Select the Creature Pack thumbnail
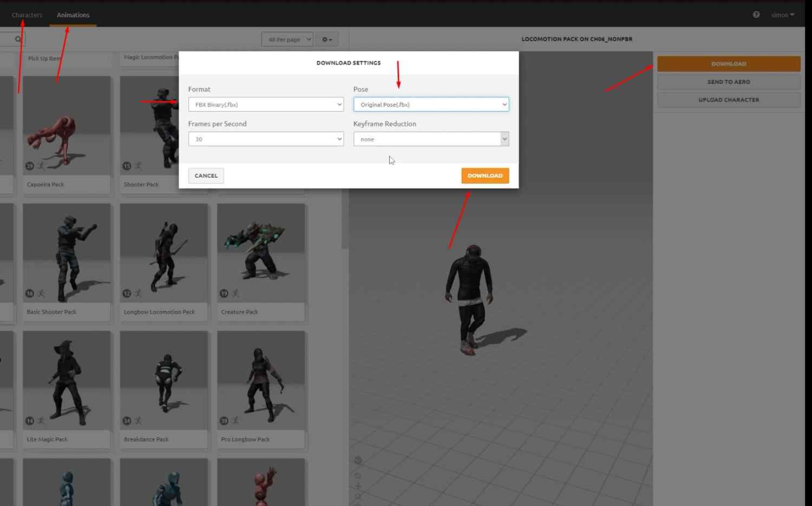The height and width of the screenshot is (506, 812). tap(261, 253)
